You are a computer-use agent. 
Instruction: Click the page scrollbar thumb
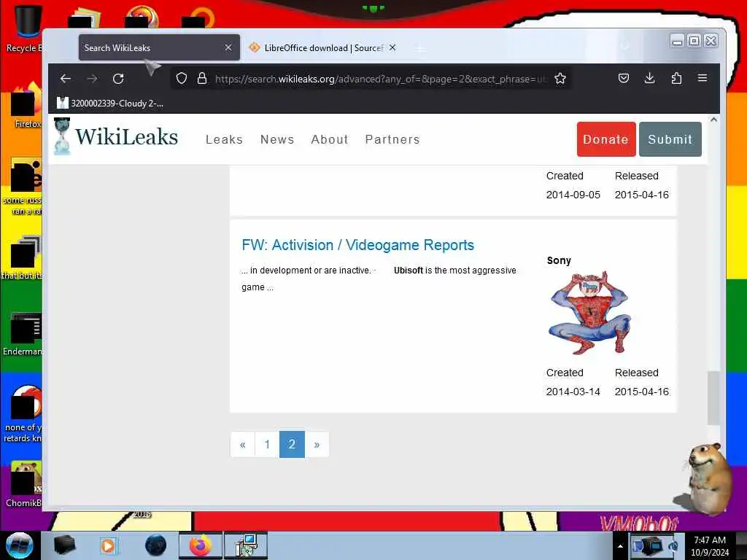coord(713,397)
